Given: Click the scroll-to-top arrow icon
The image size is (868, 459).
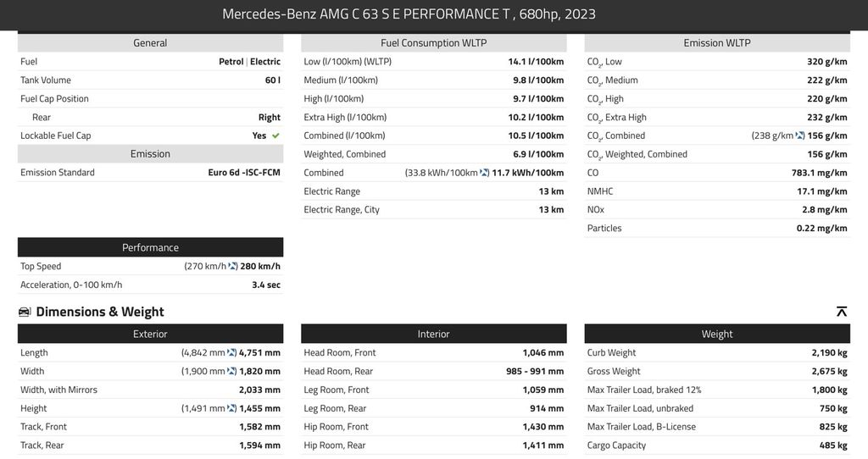Looking at the screenshot, I should [x=842, y=312].
